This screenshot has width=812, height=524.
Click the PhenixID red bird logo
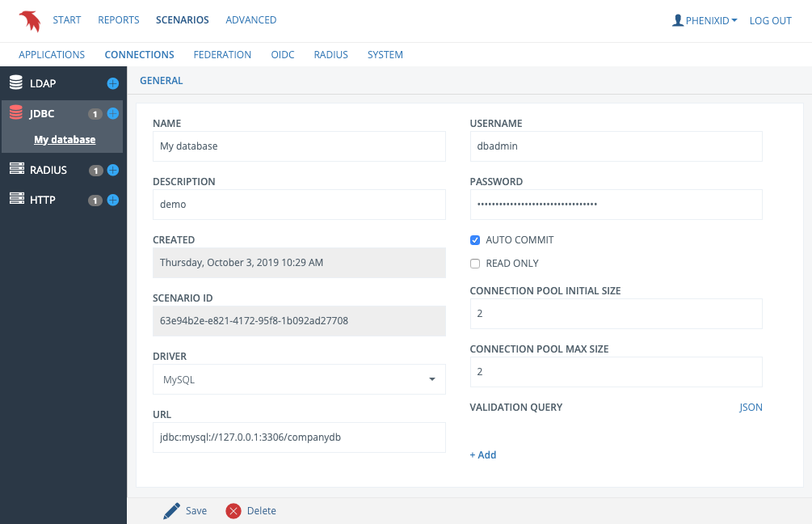point(30,20)
